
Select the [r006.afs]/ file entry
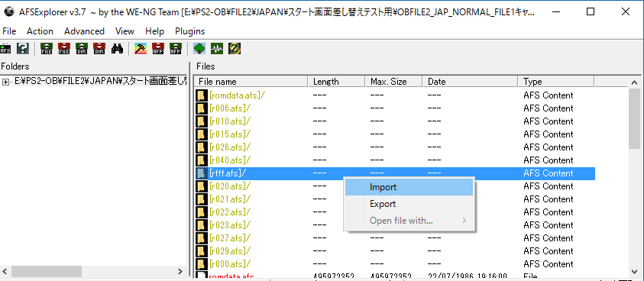tap(230, 108)
